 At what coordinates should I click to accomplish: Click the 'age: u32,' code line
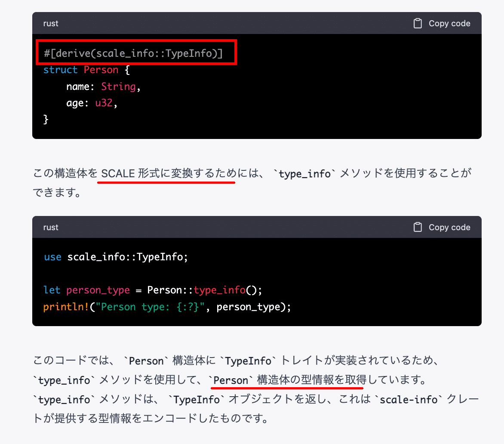(92, 103)
